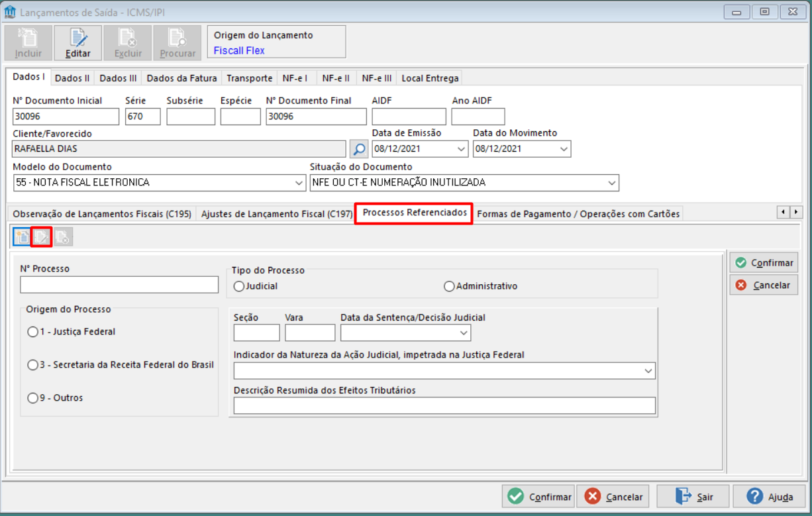The image size is (812, 516).
Task: Switch to Dados II tab
Action: click(x=72, y=78)
